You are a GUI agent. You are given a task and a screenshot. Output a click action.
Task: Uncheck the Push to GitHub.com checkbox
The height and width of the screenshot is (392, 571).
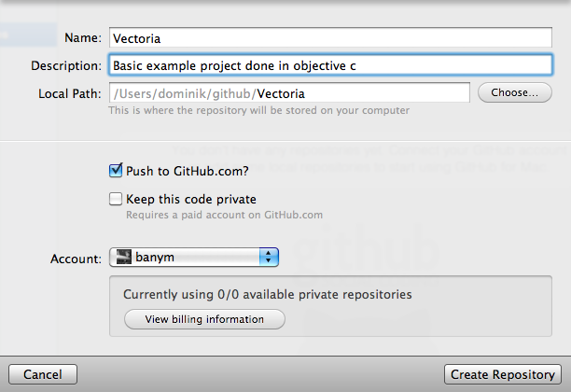(116, 170)
